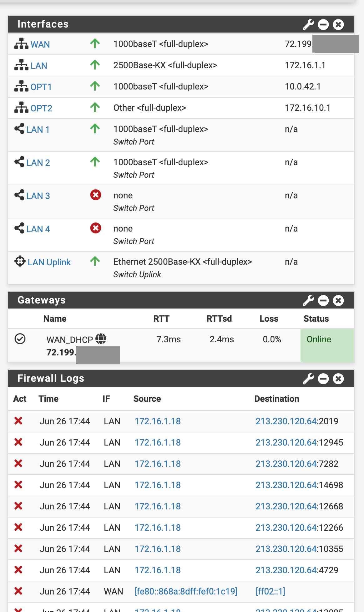Click the Source column header
Screen dimensions: 364x612
(147, 399)
